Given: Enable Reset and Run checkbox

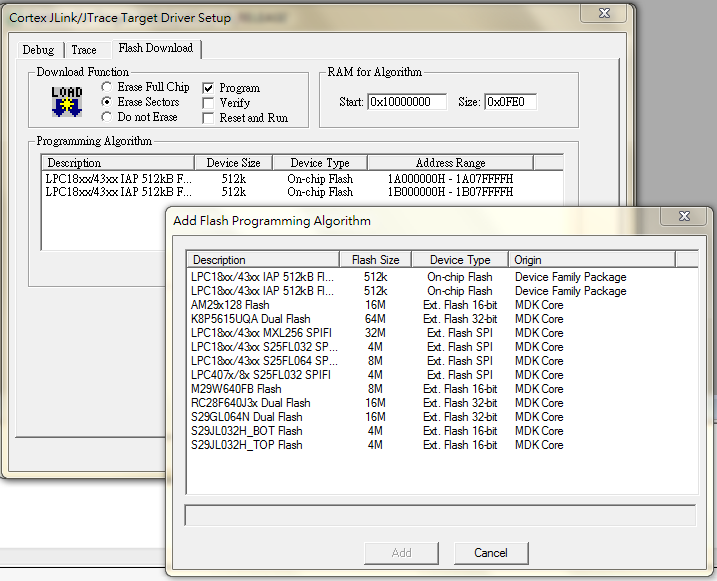Looking at the screenshot, I should tap(208, 118).
